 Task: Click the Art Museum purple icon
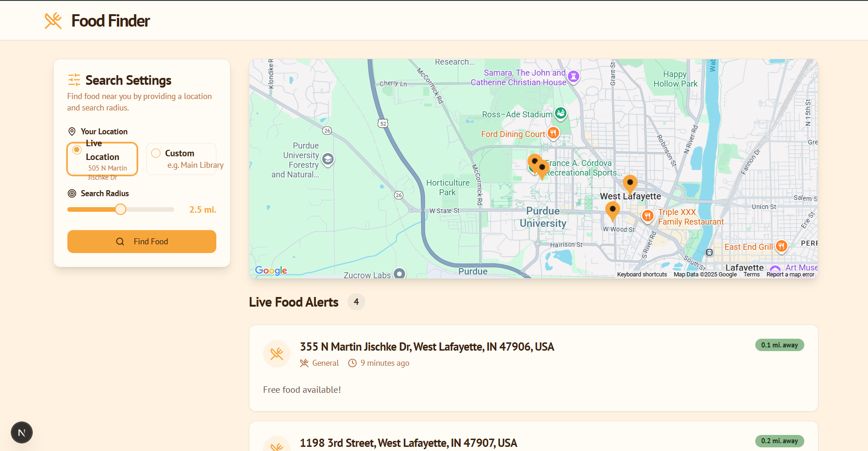coord(775,270)
